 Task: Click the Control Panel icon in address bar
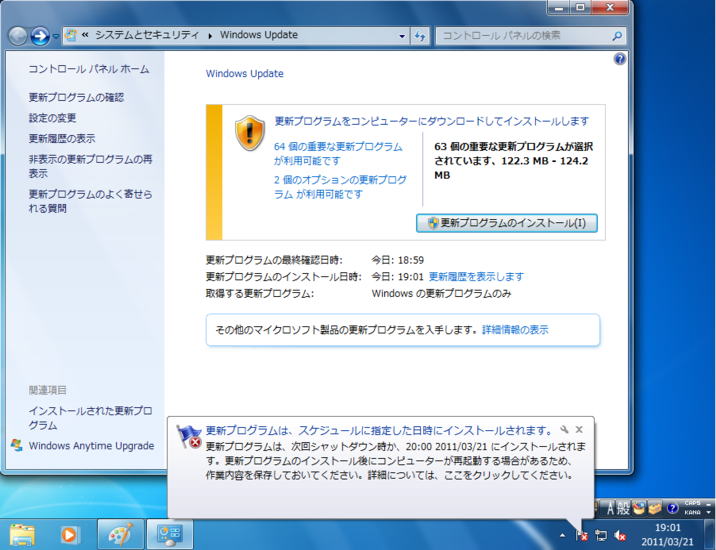click(x=71, y=35)
